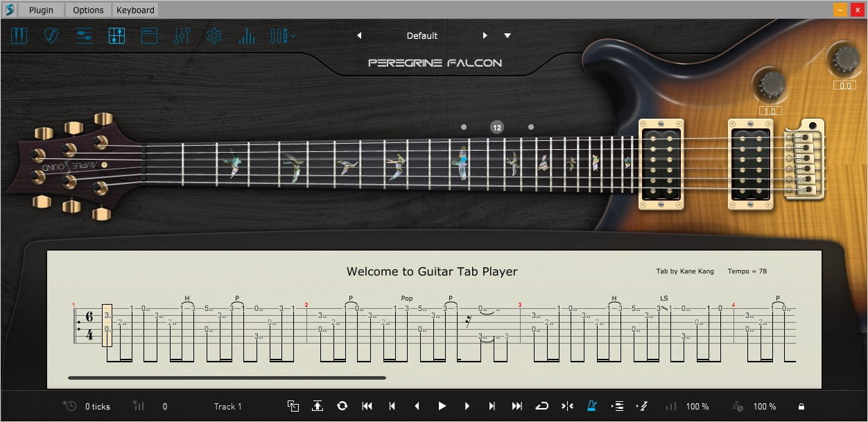The image size is (868, 422).
Task: Open the Keyboard menu
Action: coord(135,10)
